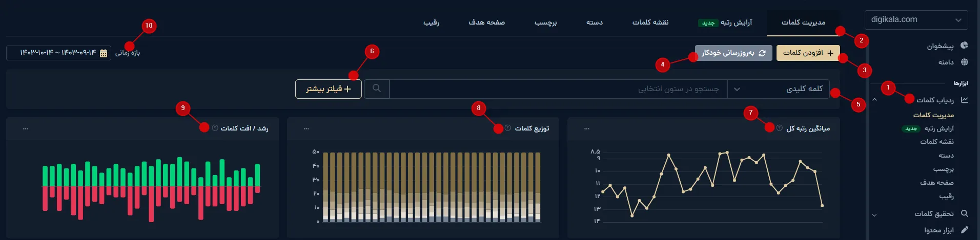Screen dimensions: 980x240
Task: Click the دامنه globe icon
Action: click(964, 62)
